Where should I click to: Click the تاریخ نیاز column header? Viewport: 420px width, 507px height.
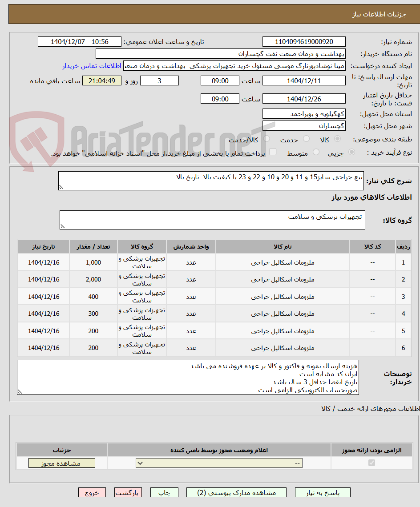pyautogui.click(x=44, y=247)
